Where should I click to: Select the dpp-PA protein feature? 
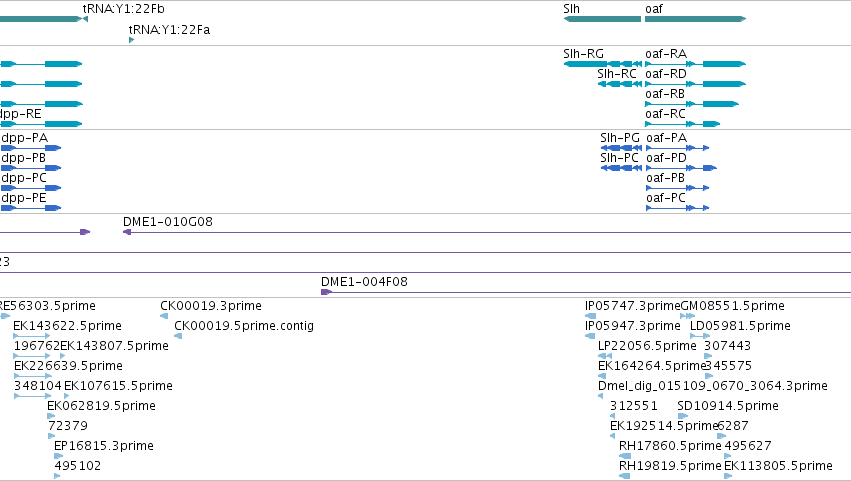[x=31, y=148]
